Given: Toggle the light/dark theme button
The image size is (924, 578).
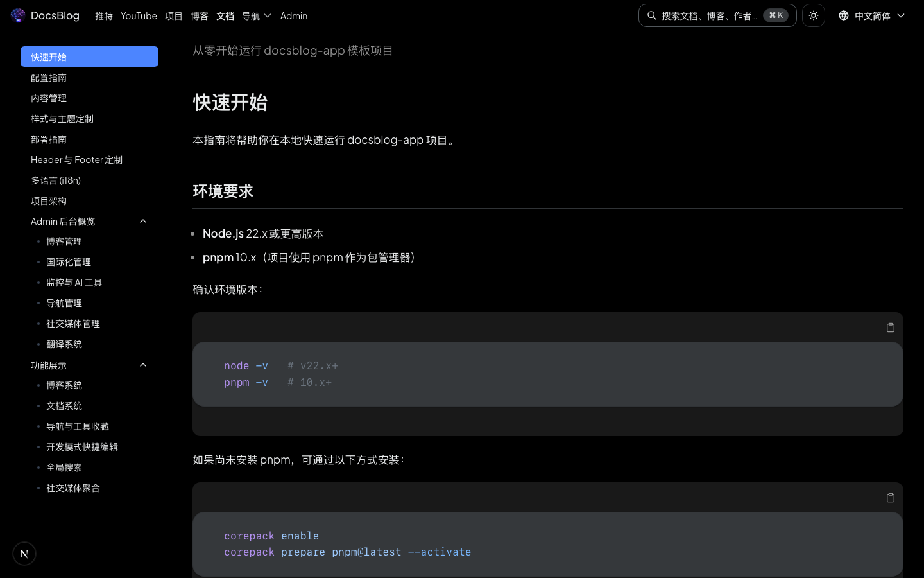Looking at the screenshot, I should coord(813,15).
